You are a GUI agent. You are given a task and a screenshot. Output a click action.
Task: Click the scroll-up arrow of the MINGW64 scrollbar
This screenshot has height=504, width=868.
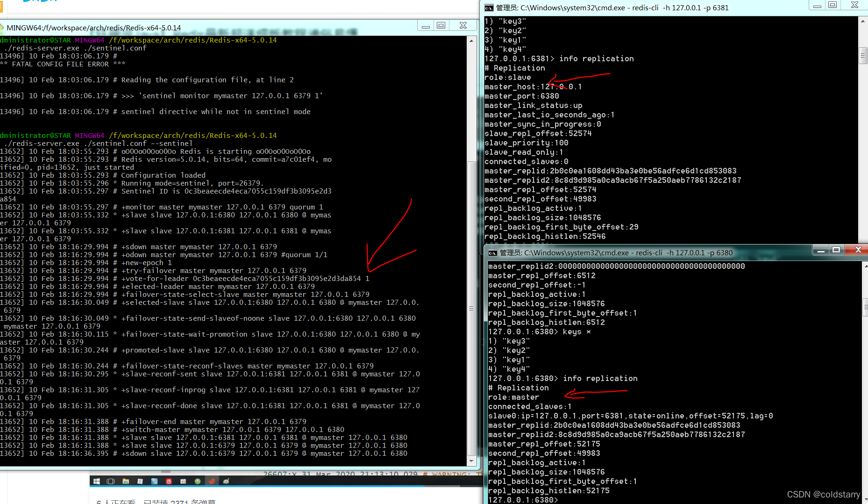(471, 41)
